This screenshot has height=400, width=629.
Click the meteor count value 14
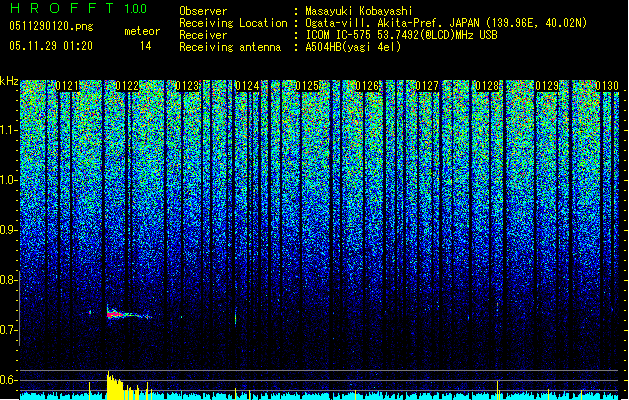146,46
